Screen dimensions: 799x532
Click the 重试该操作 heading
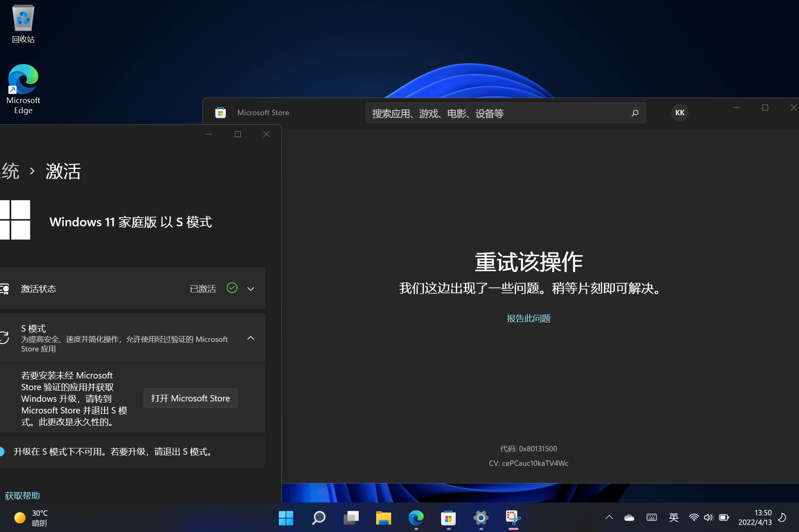coord(529,262)
